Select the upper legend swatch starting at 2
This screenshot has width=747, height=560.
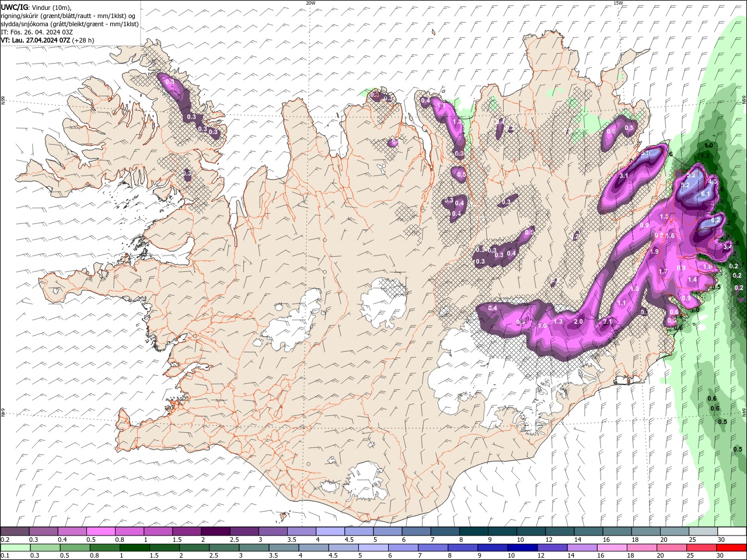pyautogui.click(x=215, y=531)
